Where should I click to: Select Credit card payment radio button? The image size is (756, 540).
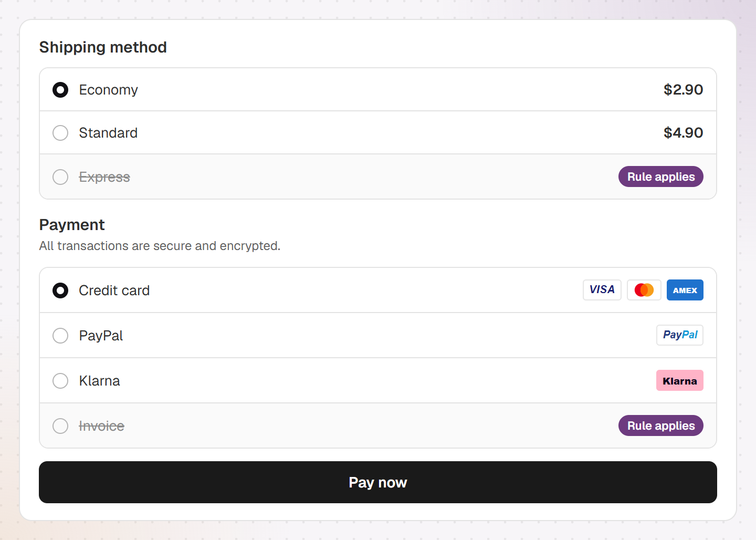tap(60, 290)
